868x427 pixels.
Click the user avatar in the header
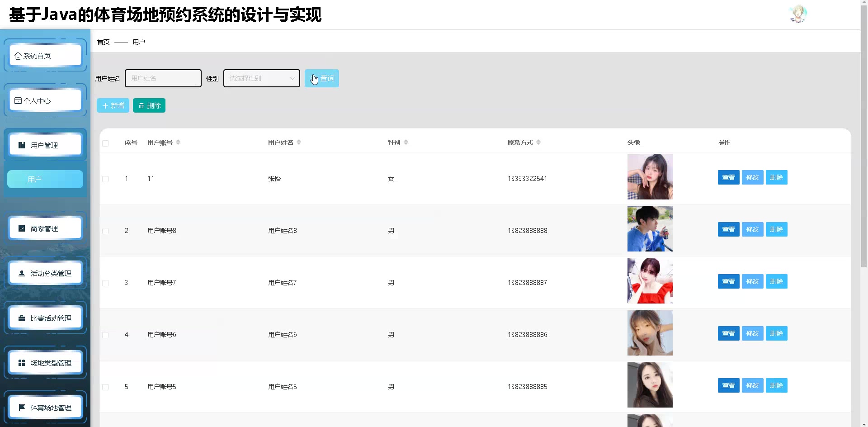(x=798, y=14)
